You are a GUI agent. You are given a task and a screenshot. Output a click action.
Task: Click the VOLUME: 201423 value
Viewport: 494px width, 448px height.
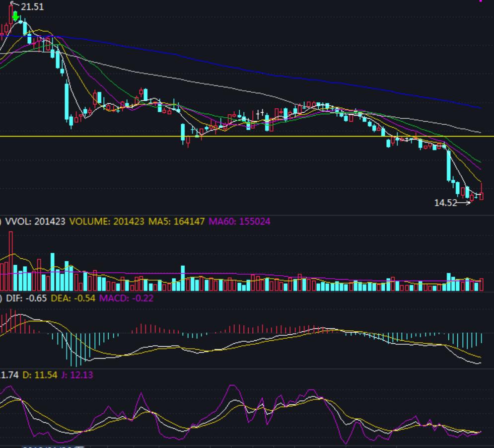107,222
